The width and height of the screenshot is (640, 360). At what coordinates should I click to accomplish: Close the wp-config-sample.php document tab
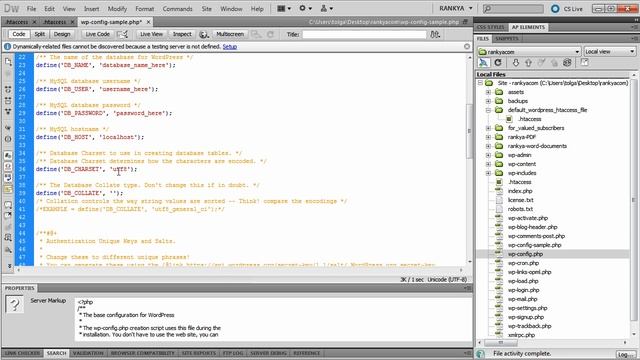click(149, 22)
